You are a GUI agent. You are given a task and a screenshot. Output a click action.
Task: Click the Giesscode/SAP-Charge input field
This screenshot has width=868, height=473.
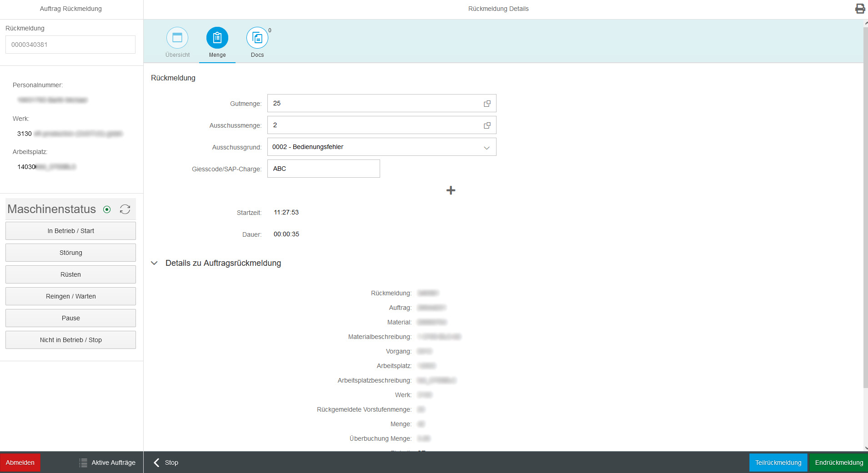323,169
